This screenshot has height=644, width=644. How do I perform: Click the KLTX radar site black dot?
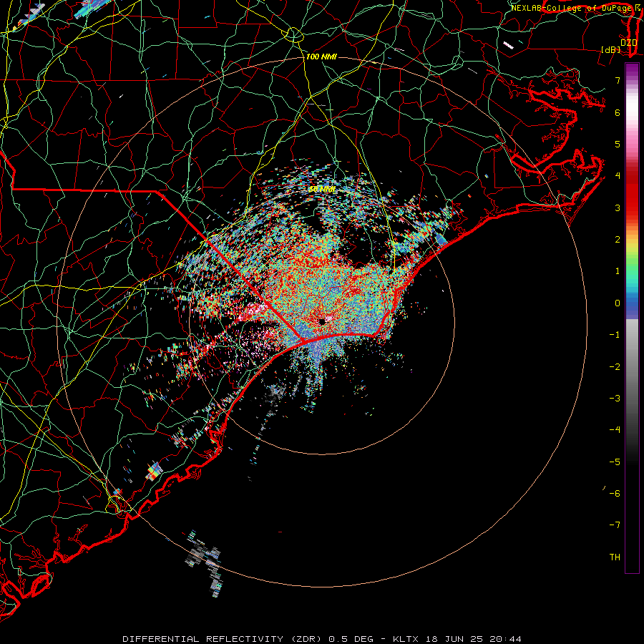[322, 321]
